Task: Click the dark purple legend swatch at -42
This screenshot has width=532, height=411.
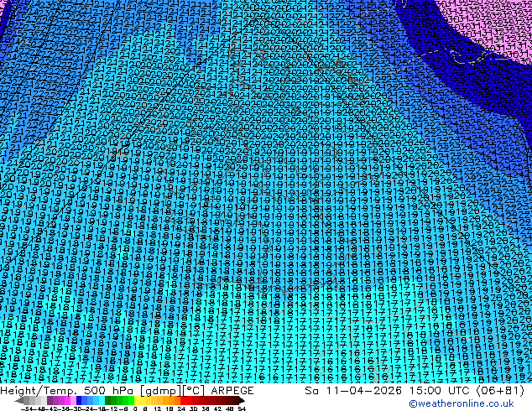Action: (50, 400)
